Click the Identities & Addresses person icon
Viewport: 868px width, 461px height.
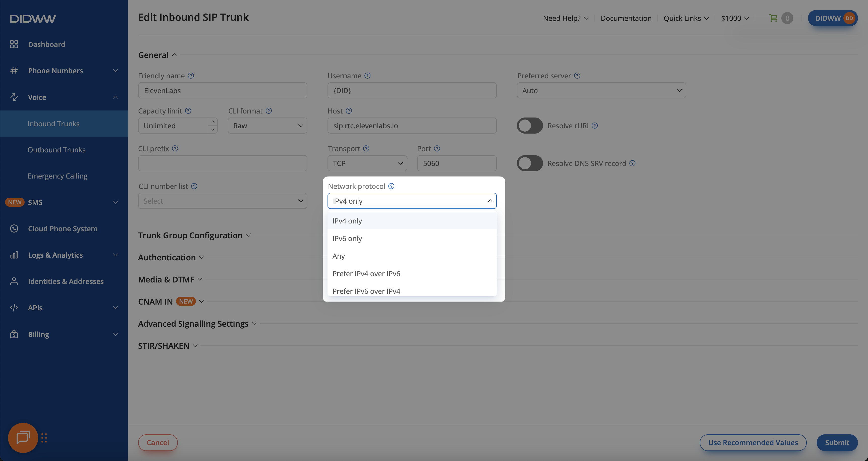14,281
